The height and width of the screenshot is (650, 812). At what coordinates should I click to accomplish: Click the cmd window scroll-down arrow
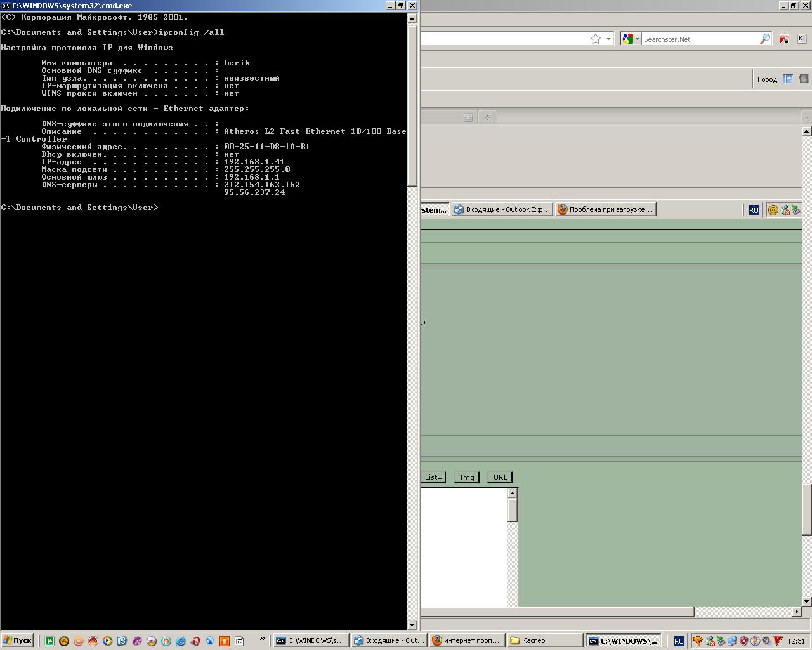tap(412, 625)
